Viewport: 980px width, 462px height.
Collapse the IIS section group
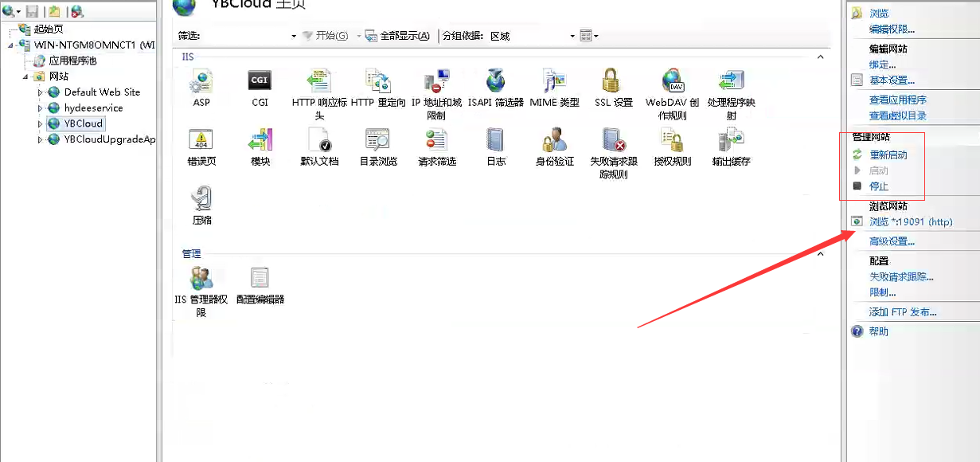point(820,57)
